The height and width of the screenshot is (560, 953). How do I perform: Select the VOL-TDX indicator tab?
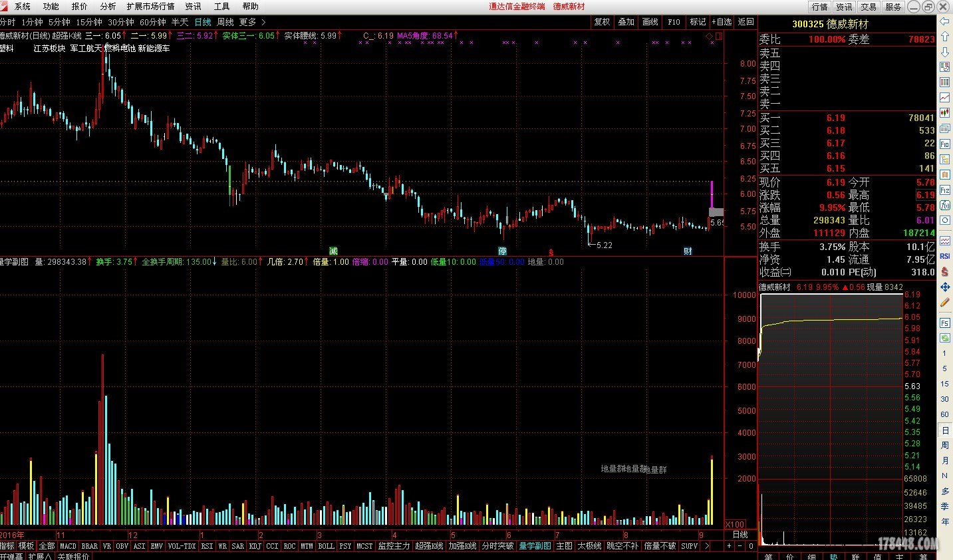pos(182,546)
